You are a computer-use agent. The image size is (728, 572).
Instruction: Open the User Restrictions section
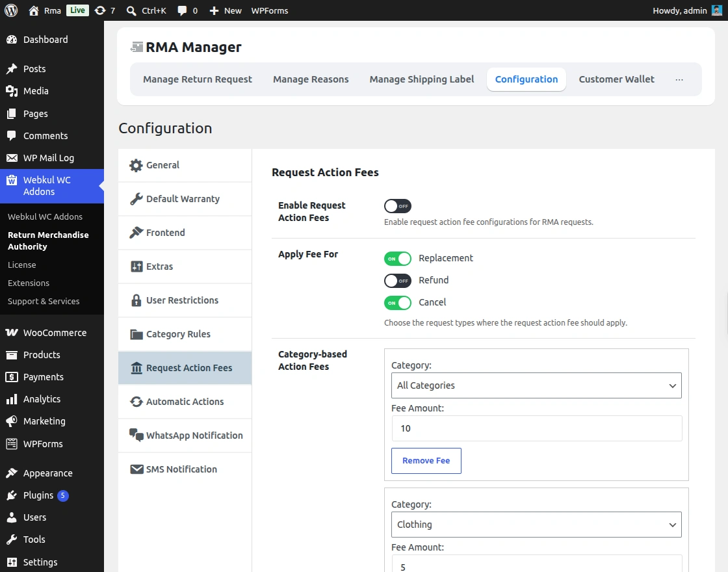tap(185, 300)
